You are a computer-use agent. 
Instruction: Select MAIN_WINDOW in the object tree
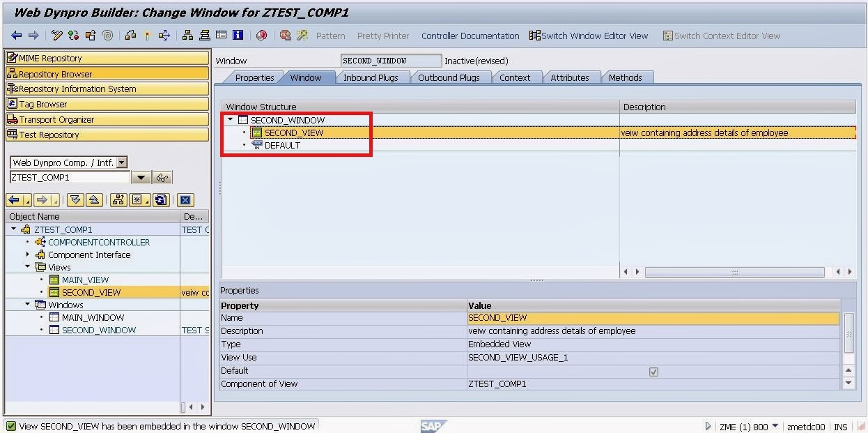(93, 317)
